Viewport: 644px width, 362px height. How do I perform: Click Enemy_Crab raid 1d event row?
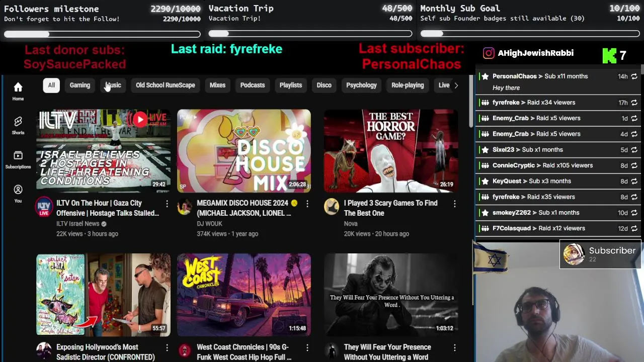point(557,118)
